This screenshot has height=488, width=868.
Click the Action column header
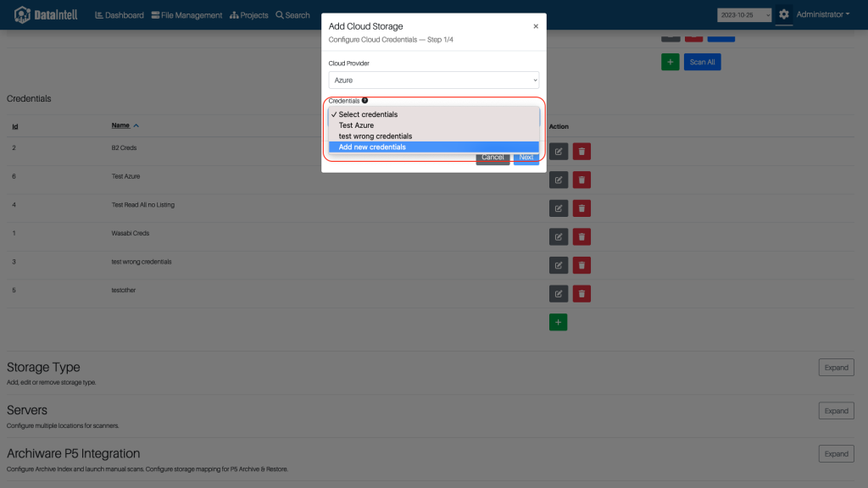[559, 127]
